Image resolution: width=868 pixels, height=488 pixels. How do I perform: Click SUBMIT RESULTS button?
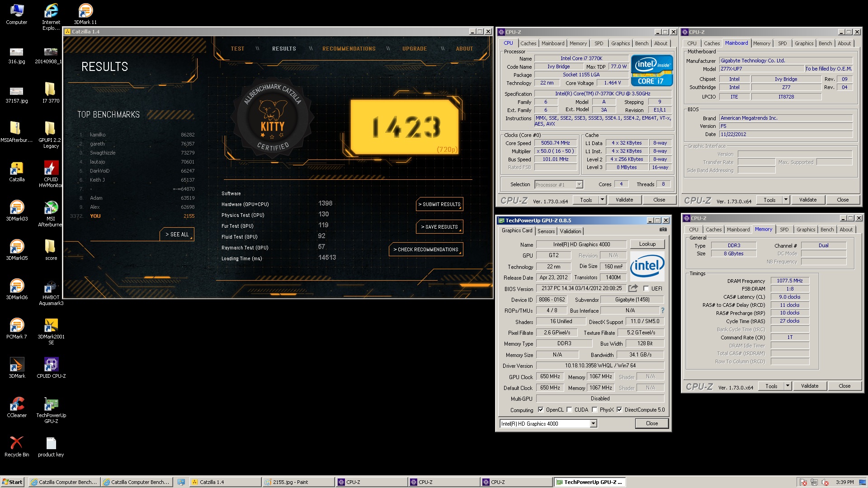(439, 204)
